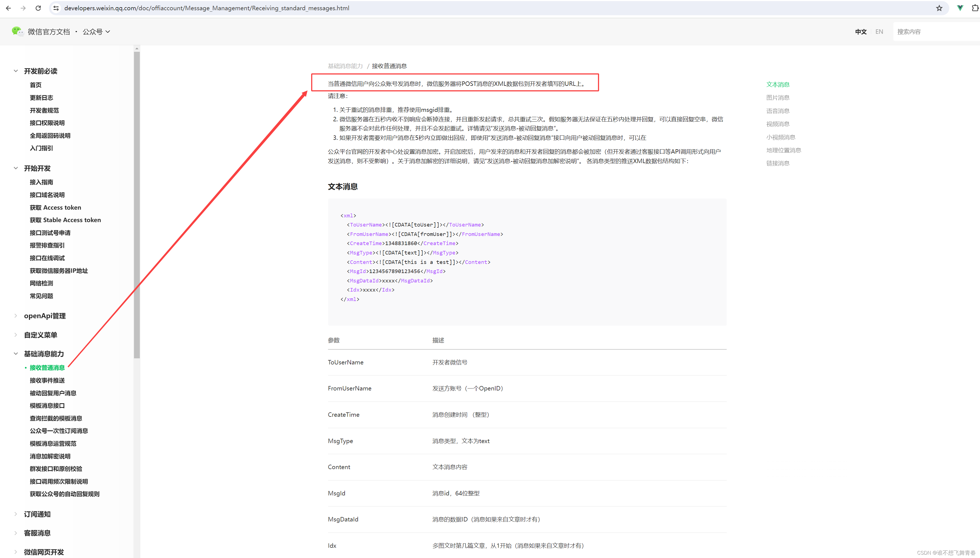Image resolution: width=980 pixels, height=558 pixels.
Task: Open 接收事件推送 in sidebar
Action: point(47,380)
